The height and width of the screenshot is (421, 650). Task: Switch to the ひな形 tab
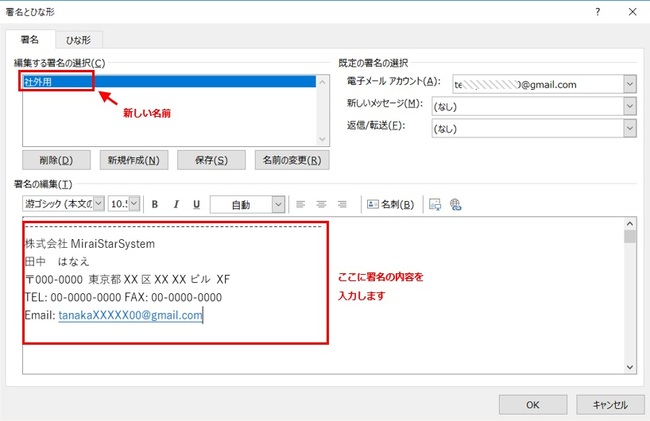[x=80, y=39]
